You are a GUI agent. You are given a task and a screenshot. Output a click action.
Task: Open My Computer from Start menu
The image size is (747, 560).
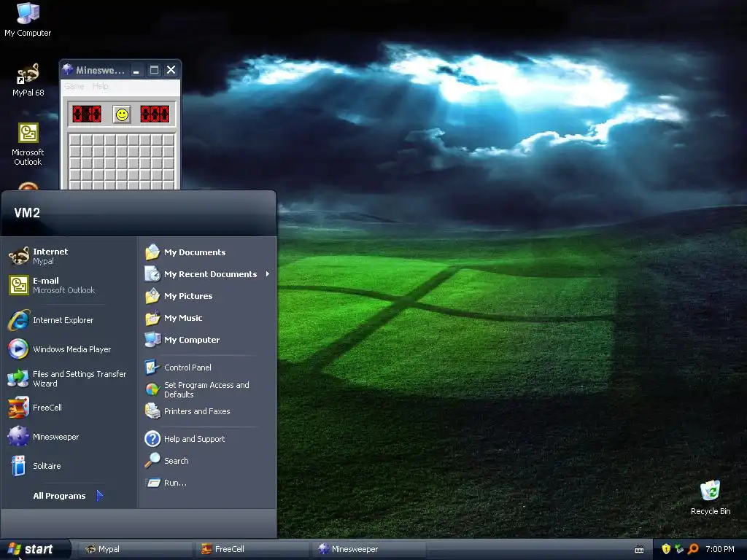(x=207, y=340)
